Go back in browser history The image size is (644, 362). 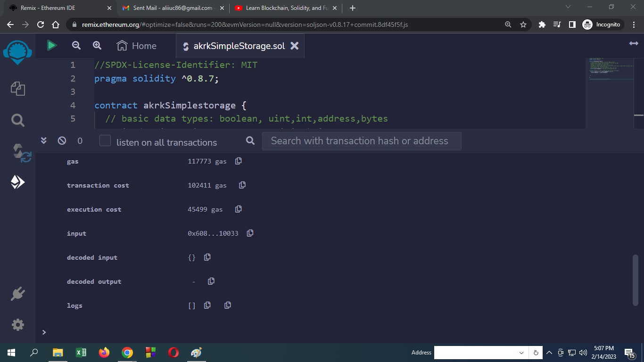(10, 25)
